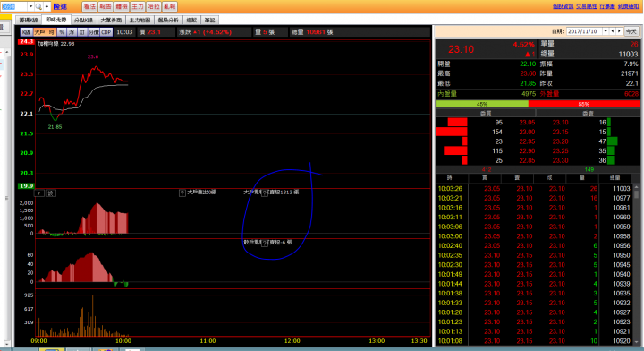
Task: Go to next date with right arrow
Action: 619,31
